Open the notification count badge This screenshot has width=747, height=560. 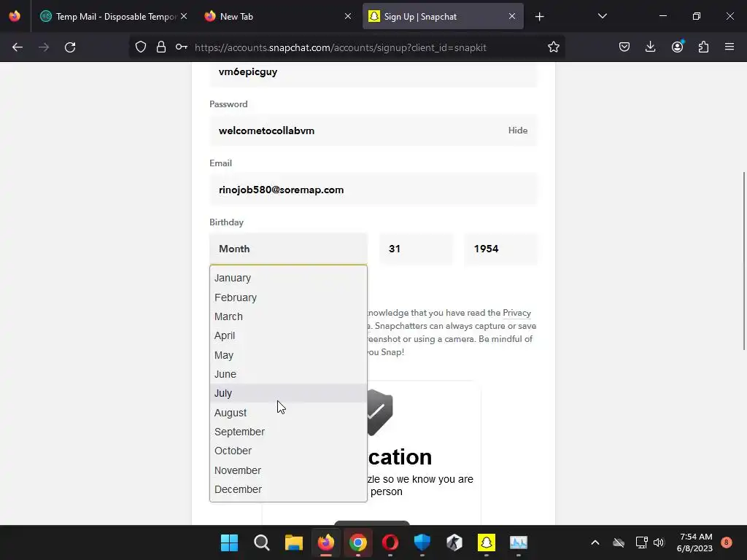pyautogui.click(x=726, y=542)
